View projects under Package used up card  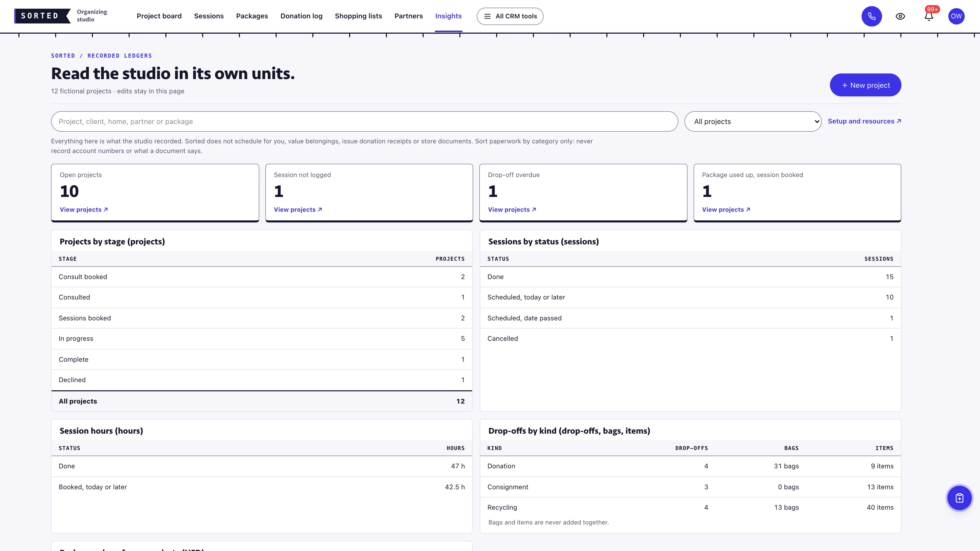point(726,209)
